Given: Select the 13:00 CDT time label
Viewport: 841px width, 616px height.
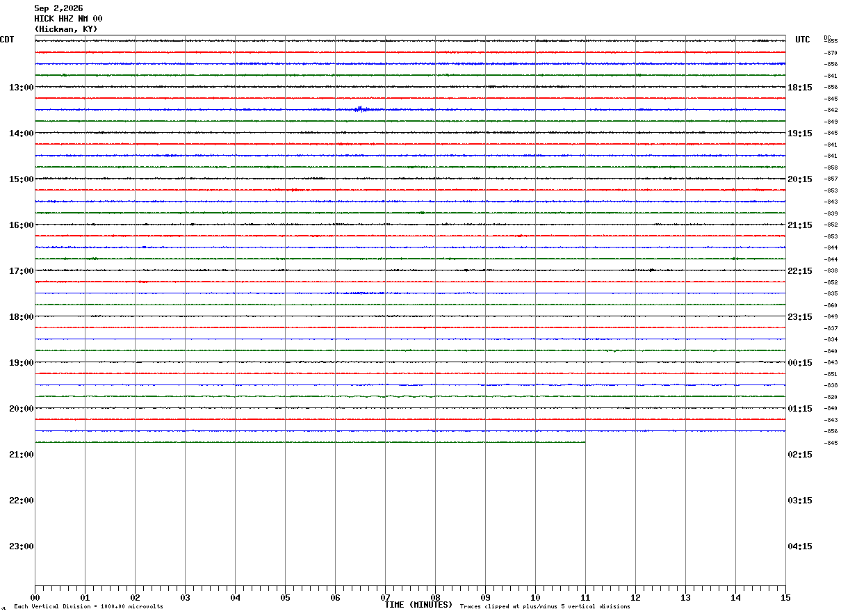Looking at the screenshot, I should (x=22, y=88).
